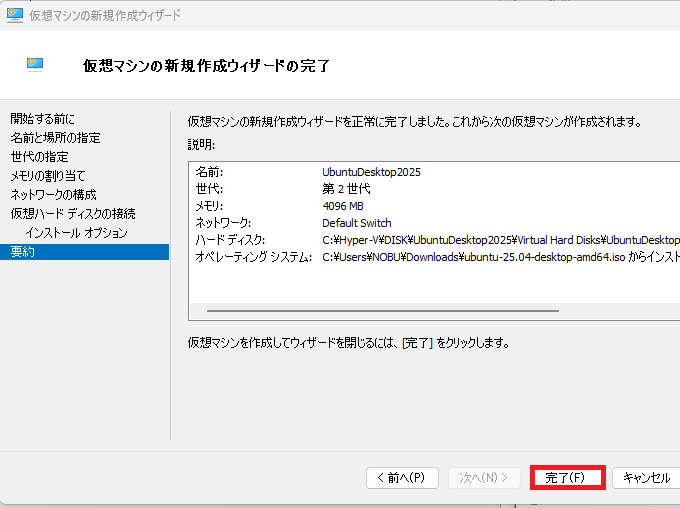Click the UbuntuDesktop2025 name value
The image size is (680, 508).
click(x=371, y=172)
